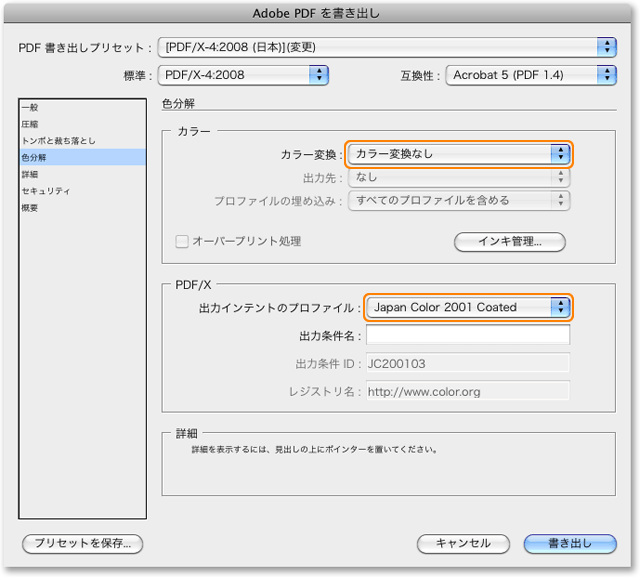Select セキュリティ in the sidebar list

point(45,191)
